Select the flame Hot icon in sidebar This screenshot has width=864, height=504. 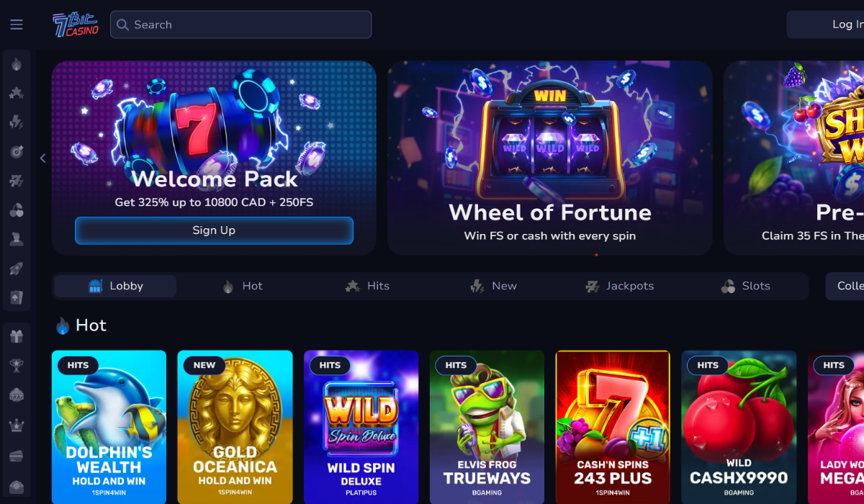[17, 64]
